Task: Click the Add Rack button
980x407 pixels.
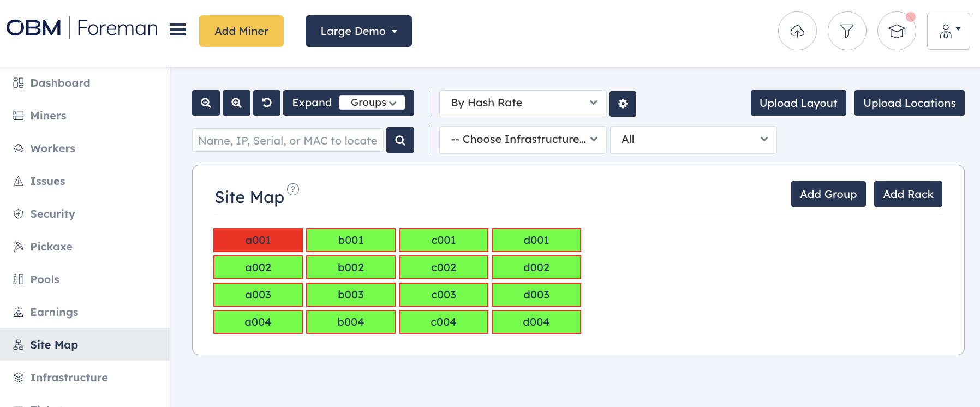Action: click(x=908, y=194)
